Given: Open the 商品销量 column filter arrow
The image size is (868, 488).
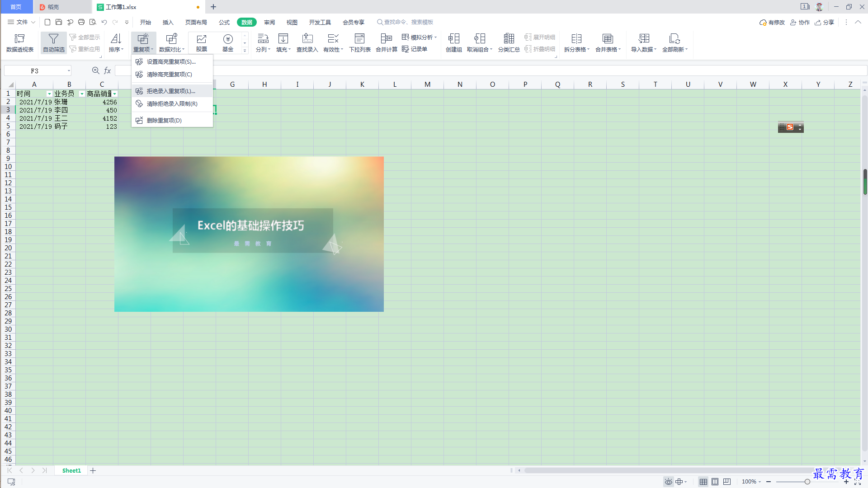Looking at the screenshot, I should [x=115, y=94].
